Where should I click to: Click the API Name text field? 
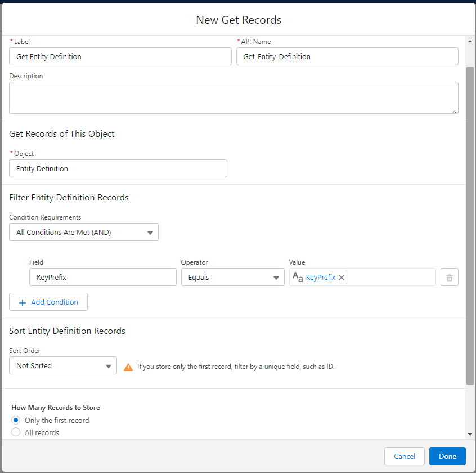(347, 56)
